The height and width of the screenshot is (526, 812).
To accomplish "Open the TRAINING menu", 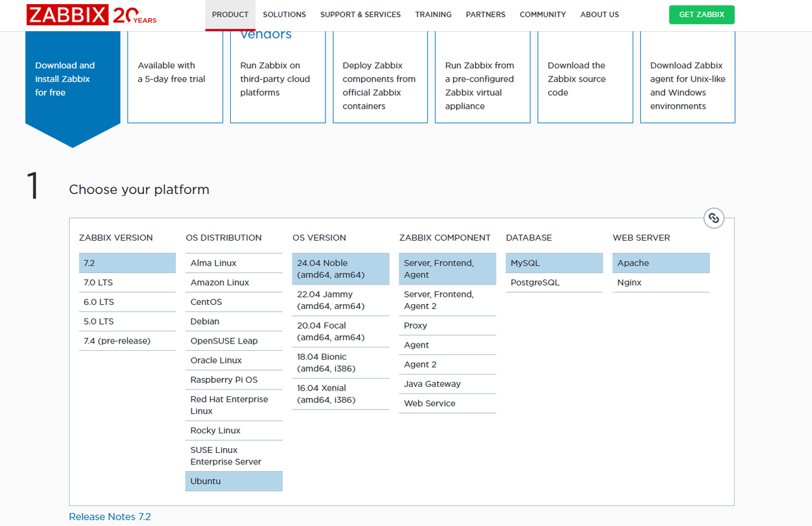I will (x=433, y=14).
